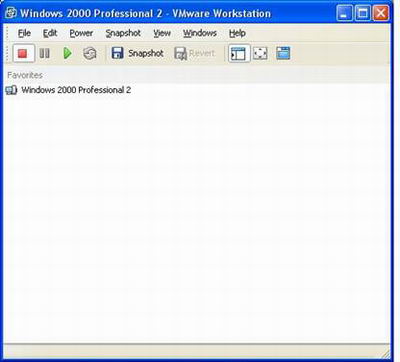
Task: Select Windows 2000 Professional 2 in Favorites
Action: [69, 90]
